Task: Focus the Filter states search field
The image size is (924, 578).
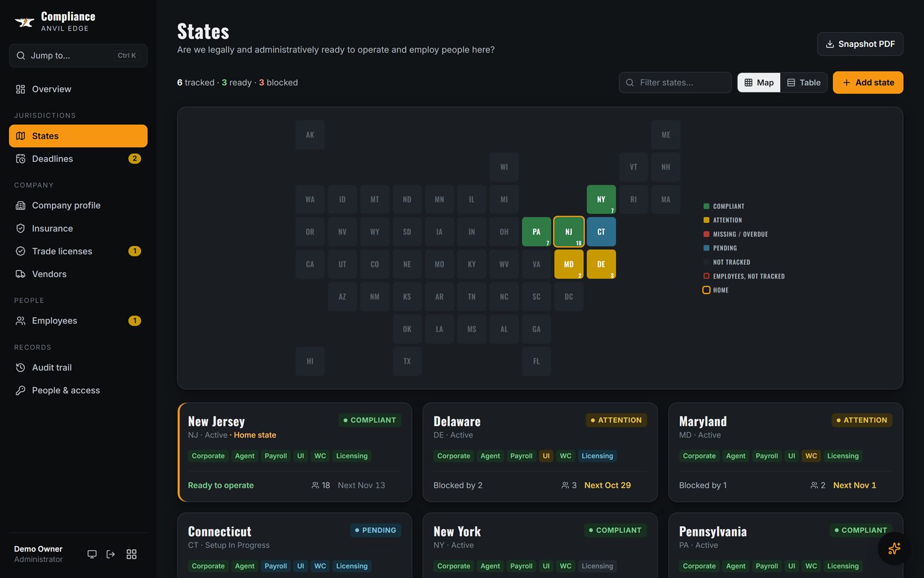Action: [x=675, y=83]
